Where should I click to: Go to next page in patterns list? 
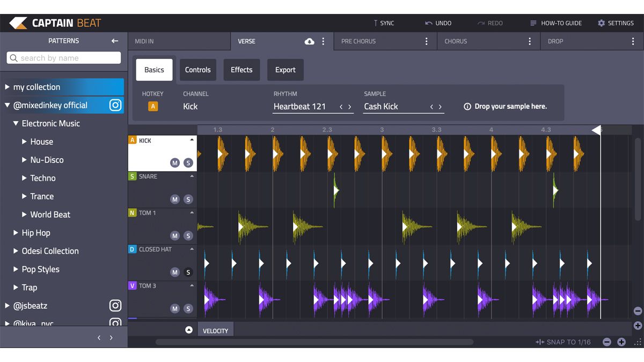pos(111,338)
